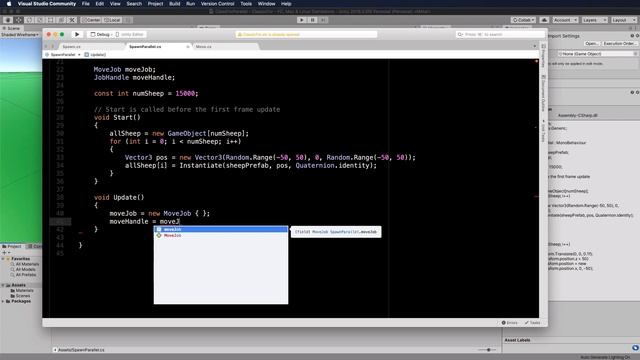This screenshot has width=640, height=360.
Task: Click the search field in Visual Studio
Action: pyautogui.click(x=500, y=35)
